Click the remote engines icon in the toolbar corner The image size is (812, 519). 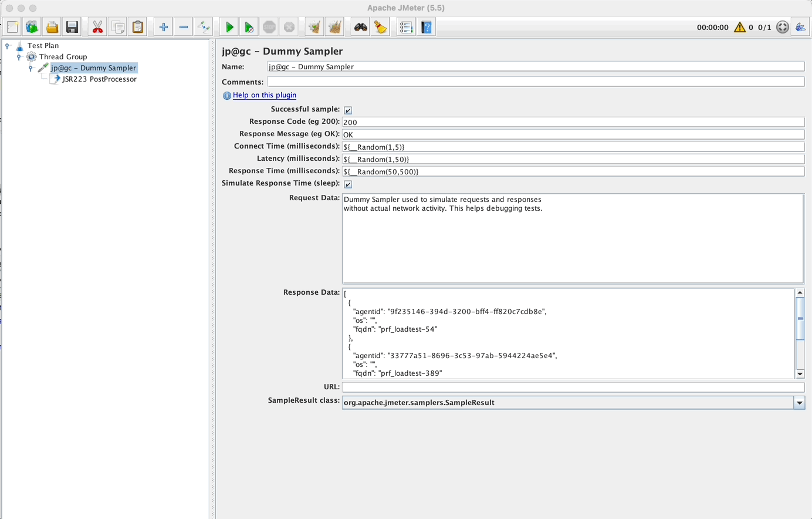(x=800, y=27)
